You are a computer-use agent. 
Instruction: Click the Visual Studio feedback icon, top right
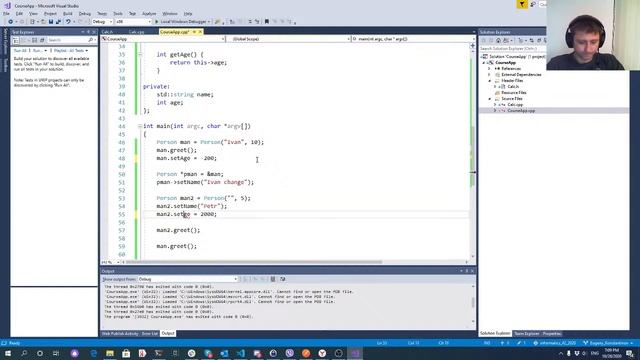coord(533,4)
